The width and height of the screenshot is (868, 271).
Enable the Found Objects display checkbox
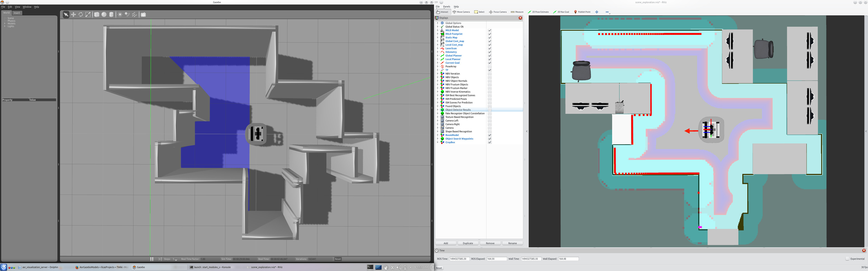pos(490,106)
